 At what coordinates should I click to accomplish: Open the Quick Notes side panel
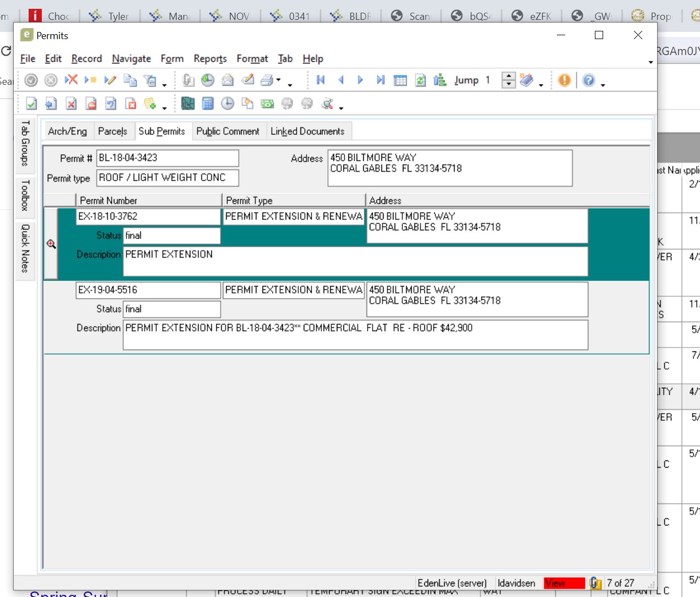coord(25,248)
